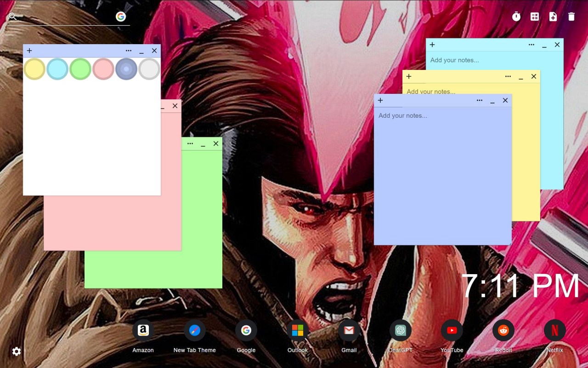Image resolution: width=588 pixels, height=368 pixels.
Task: Open the Reddit shortcut
Action: coord(503,330)
